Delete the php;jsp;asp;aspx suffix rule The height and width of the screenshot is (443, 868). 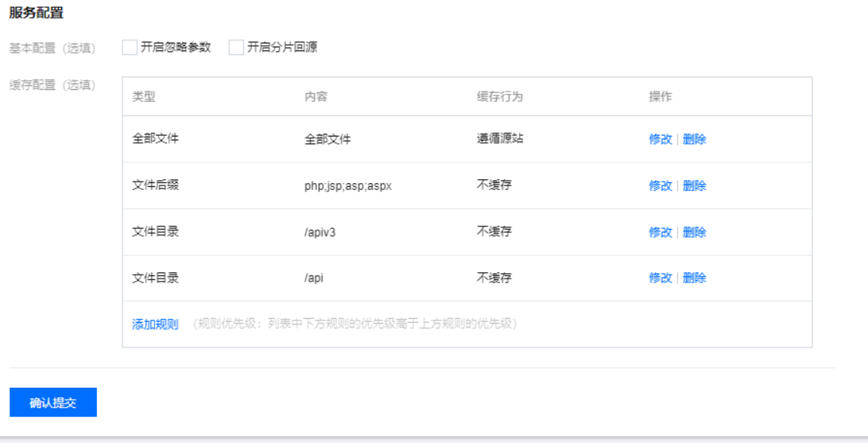(x=694, y=185)
